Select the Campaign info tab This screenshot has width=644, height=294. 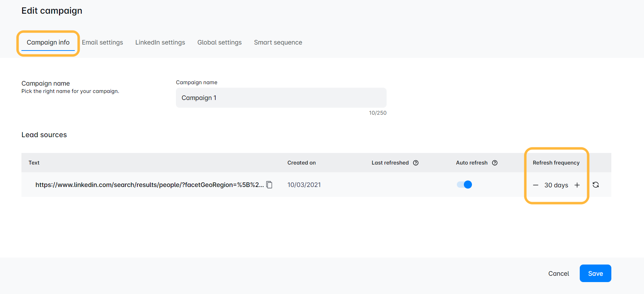(48, 42)
